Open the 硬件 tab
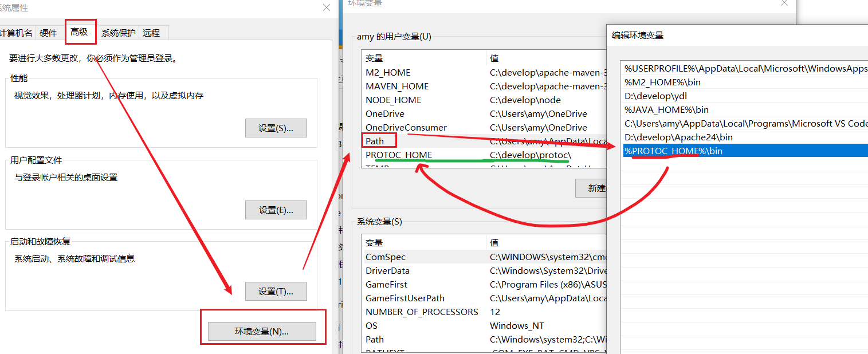This screenshot has height=354, width=868. click(48, 33)
